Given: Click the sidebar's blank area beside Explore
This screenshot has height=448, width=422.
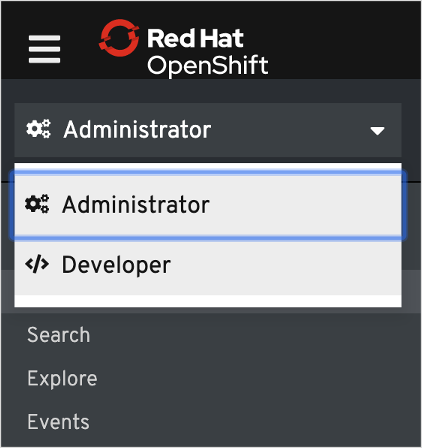Looking at the screenshot, I should pyautogui.click(x=257, y=379).
